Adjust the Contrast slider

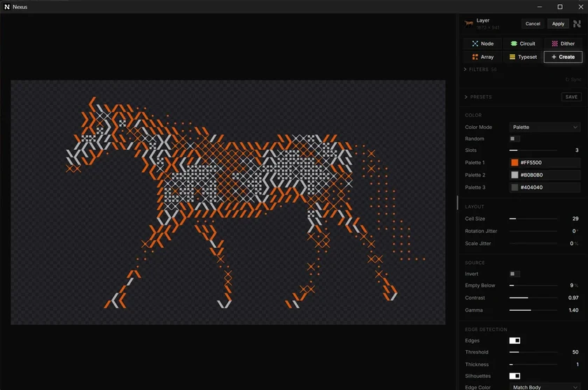point(533,298)
